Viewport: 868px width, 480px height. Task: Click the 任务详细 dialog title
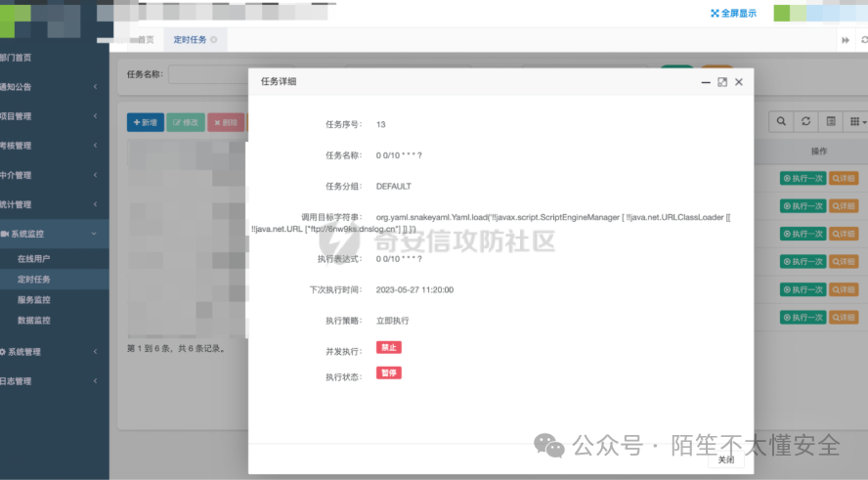[279, 81]
